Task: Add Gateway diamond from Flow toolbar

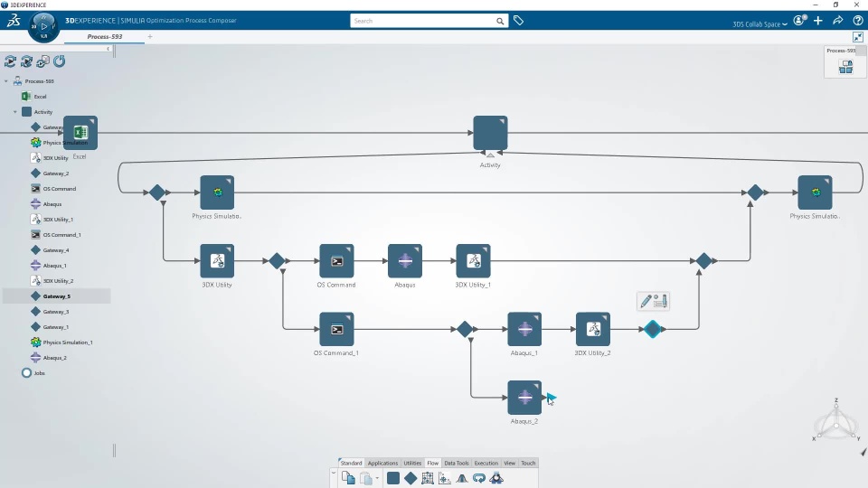Action: pyautogui.click(x=410, y=478)
